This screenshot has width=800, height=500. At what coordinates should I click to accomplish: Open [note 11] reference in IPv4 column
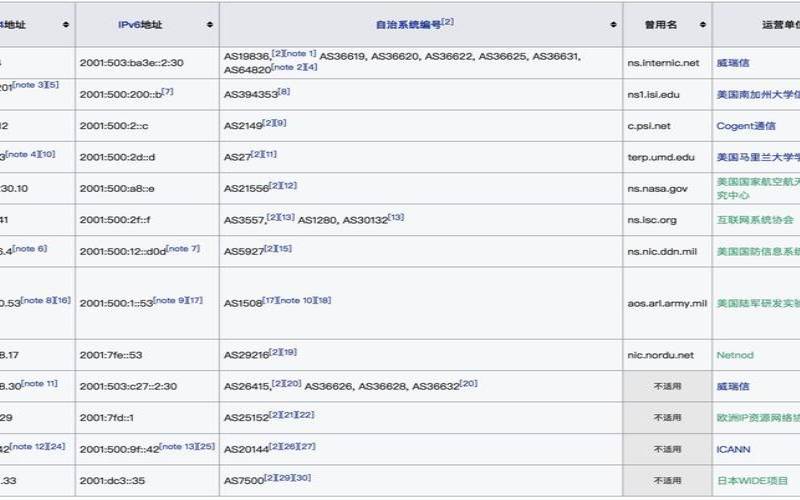pyautogui.click(x=40, y=383)
